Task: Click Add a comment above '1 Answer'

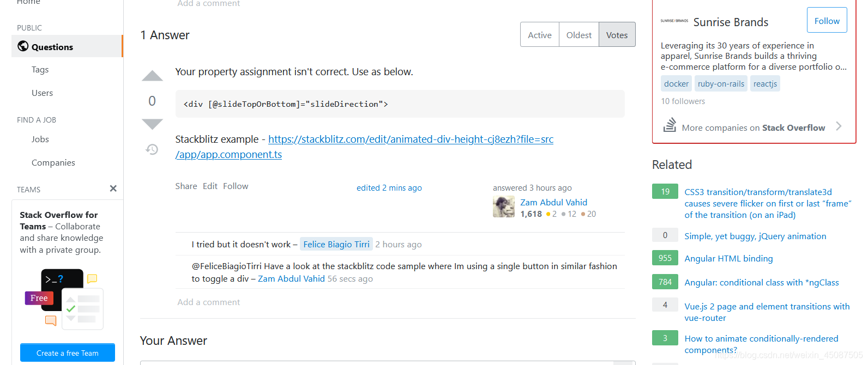Action: click(209, 4)
